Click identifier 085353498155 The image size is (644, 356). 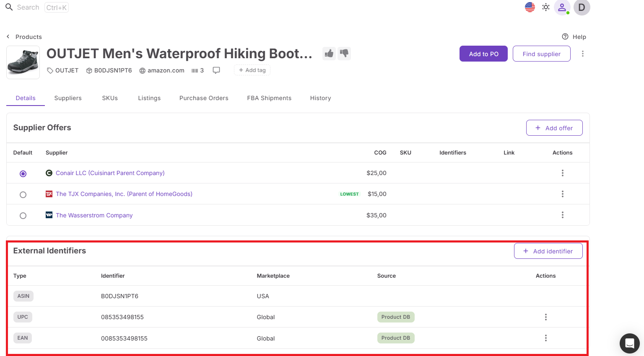(x=122, y=317)
